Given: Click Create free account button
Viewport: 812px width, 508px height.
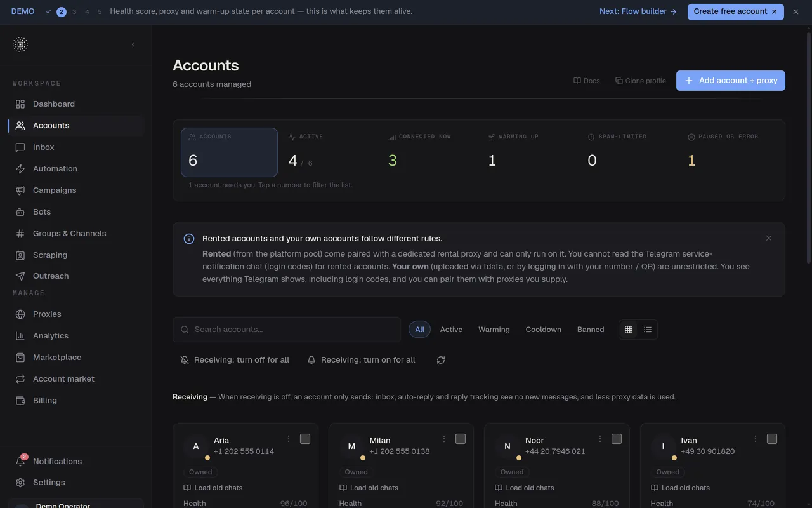Looking at the screenshot, I should (736, 11).
